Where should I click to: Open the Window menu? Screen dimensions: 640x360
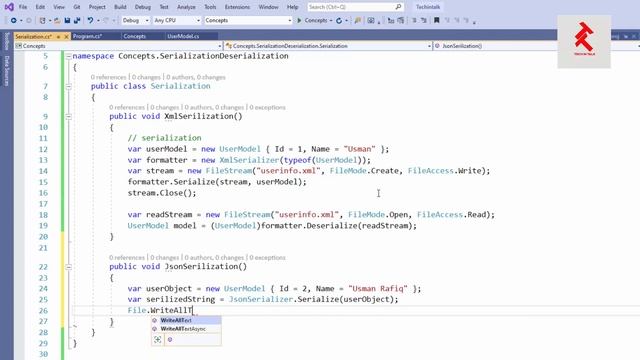(268, 7)
